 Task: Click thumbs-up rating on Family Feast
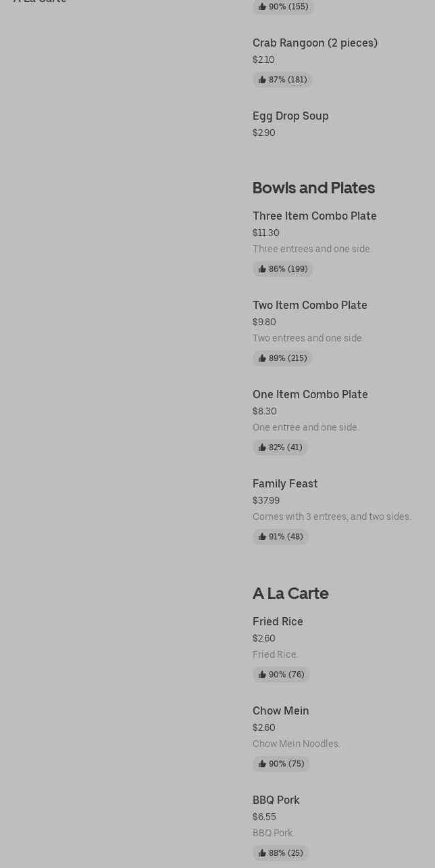click(x=280, y=537)
